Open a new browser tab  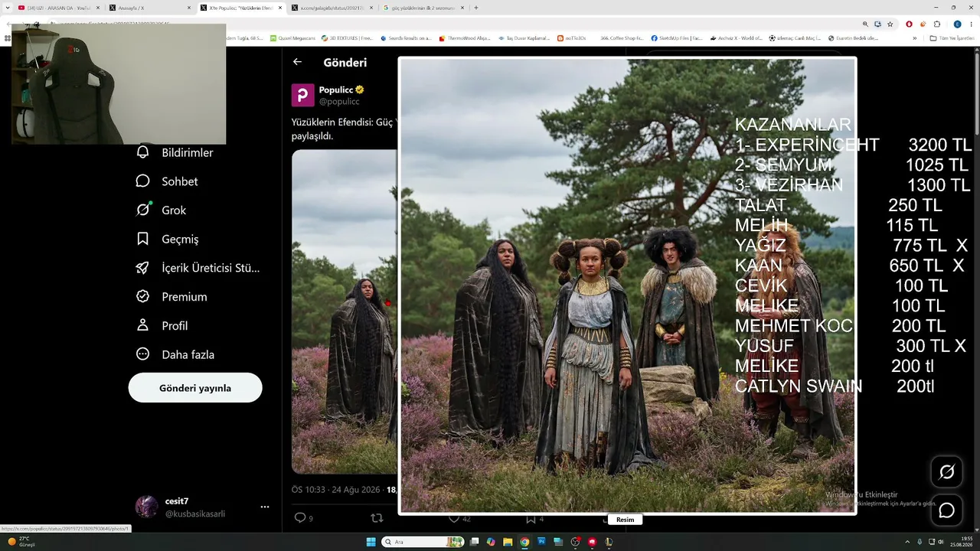[x=476, y=8]
